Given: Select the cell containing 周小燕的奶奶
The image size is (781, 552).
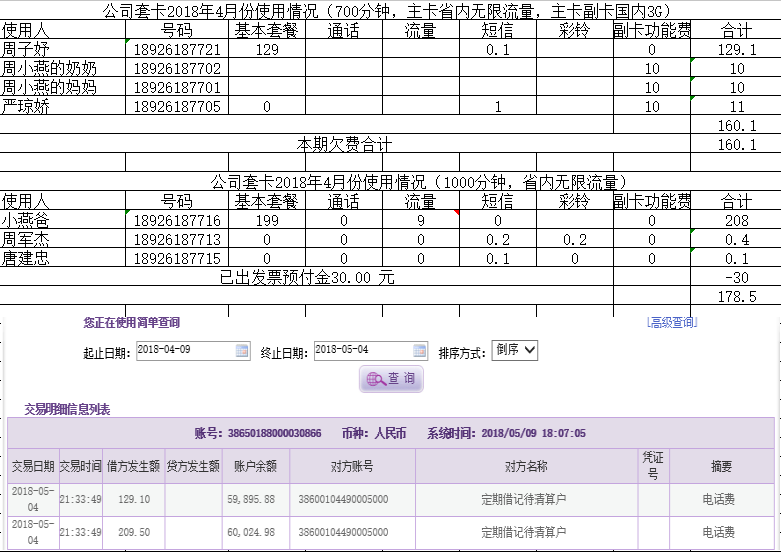Looking at the screenshot, I should tap(62, 68).
